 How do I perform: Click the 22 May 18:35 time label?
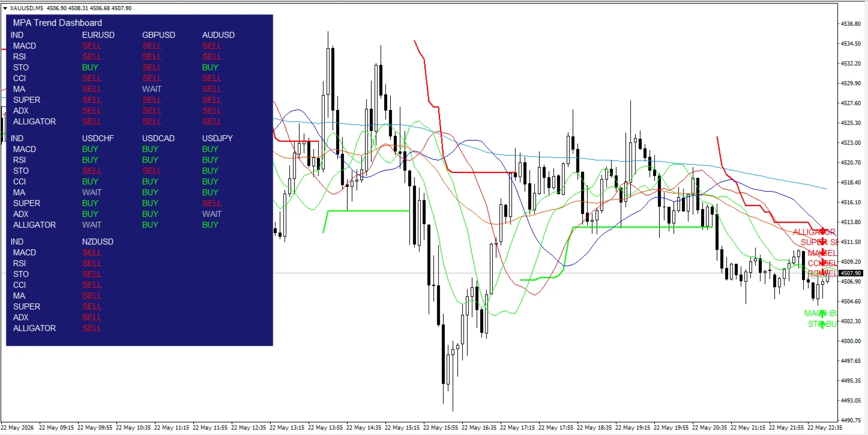(595, 428)
